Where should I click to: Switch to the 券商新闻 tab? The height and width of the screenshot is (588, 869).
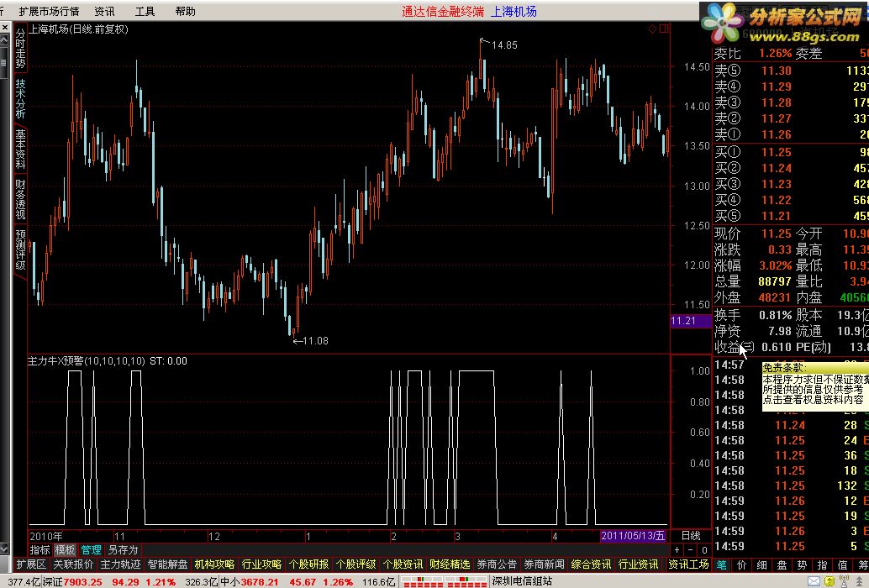pyautogui.click(x=545, y=564)
